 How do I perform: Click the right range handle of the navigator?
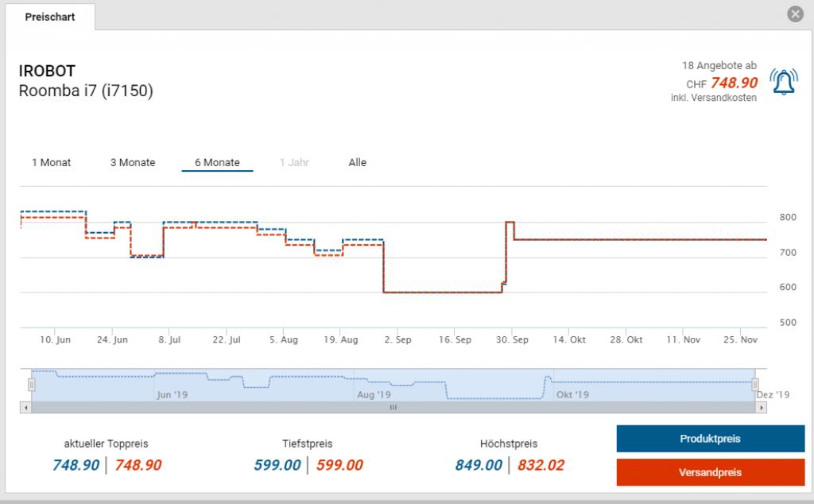[754, 385]
